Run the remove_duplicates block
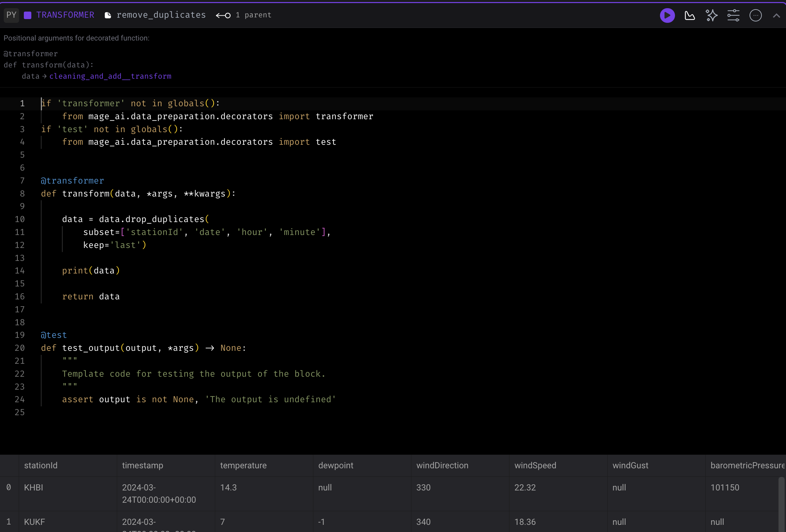 click(x=667, y=15)
